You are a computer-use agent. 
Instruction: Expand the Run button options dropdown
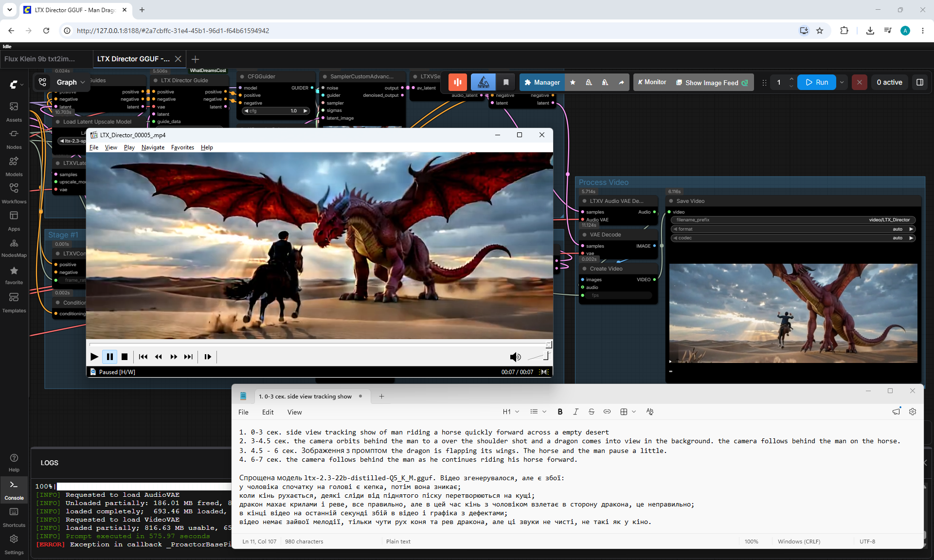pyautogui.click(x=842, y=82)
